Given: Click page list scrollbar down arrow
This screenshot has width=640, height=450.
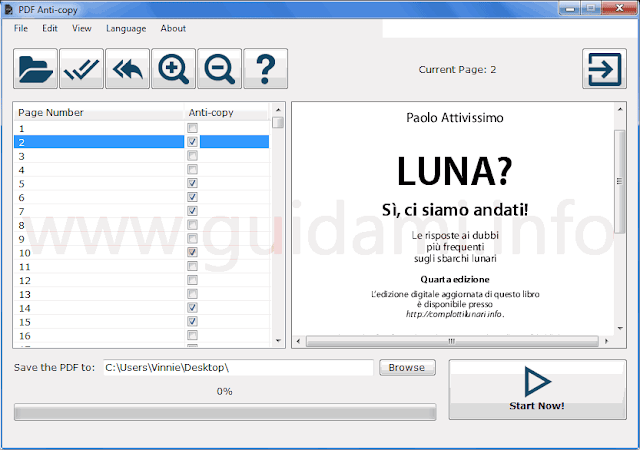Looking at the screenshot, I should tap(278, 341).
